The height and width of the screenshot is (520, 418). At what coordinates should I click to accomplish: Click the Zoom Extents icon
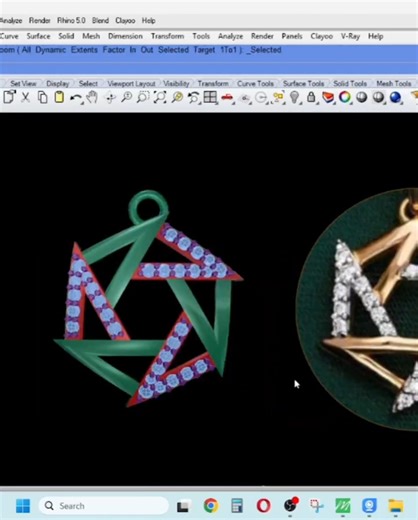(x=160, y=97)
